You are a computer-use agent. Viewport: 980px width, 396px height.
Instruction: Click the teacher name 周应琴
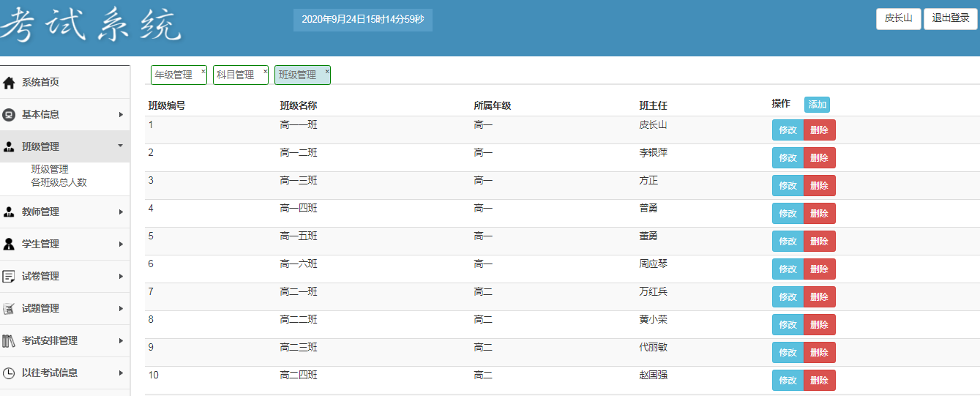point(653,264)
